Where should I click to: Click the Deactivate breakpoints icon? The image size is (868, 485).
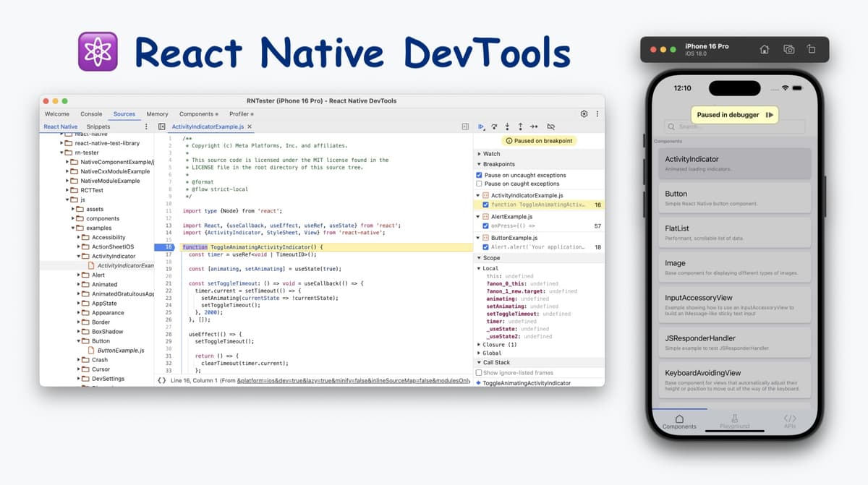pyautogui.click(x=550, y=126)
